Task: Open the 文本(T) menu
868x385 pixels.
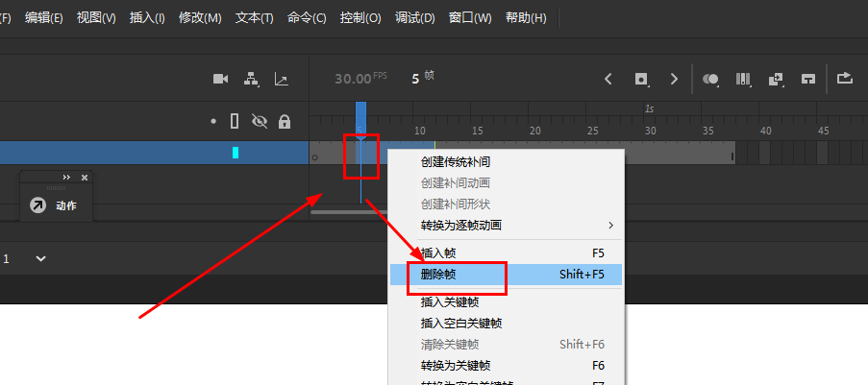Action: click(254, 17)
